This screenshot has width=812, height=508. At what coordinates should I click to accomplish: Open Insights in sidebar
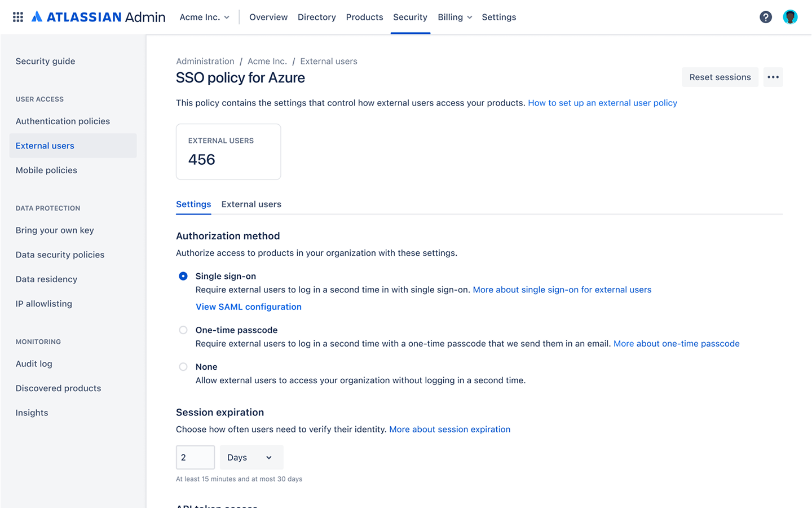(x=32, y=413)
